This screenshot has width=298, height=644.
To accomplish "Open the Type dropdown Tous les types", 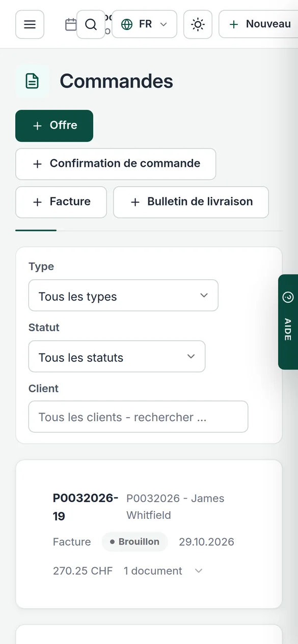I will point(123,296).
